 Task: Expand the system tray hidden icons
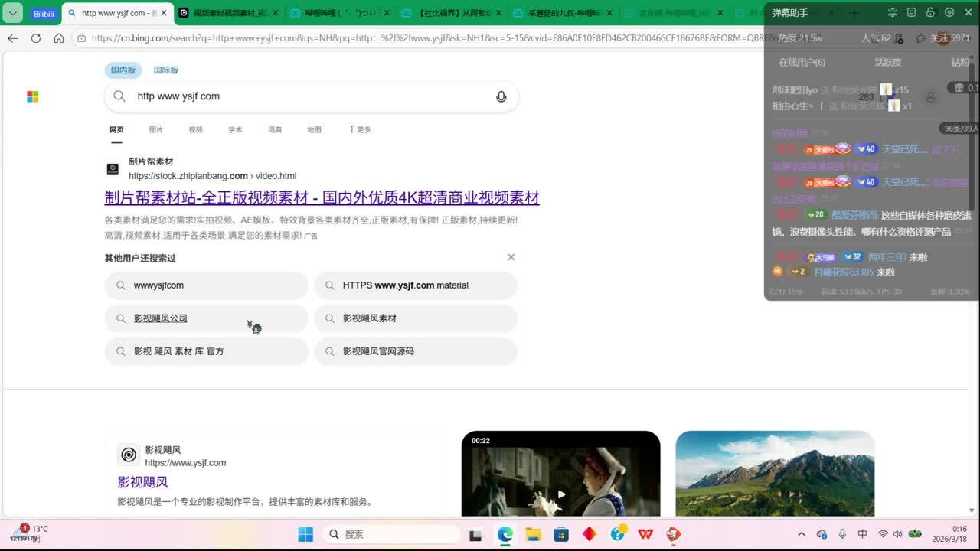tap(802, 534)
